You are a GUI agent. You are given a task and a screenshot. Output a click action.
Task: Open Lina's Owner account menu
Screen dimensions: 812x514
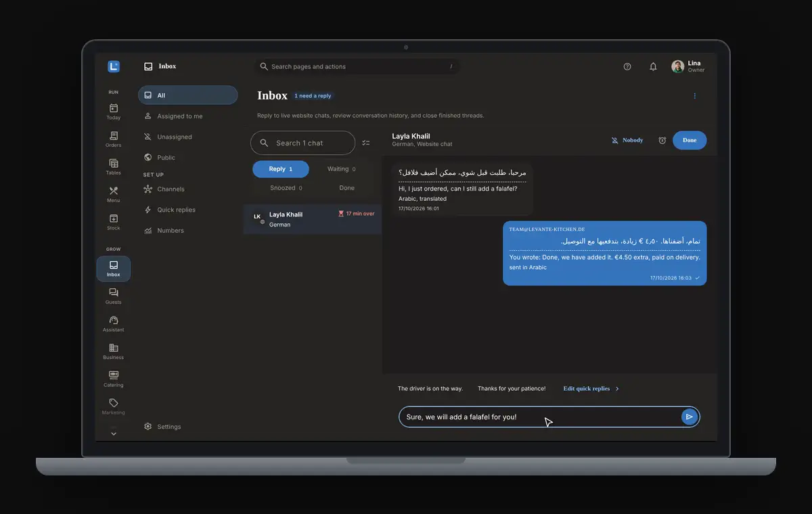pyautogui.click(x=688, y=66)
